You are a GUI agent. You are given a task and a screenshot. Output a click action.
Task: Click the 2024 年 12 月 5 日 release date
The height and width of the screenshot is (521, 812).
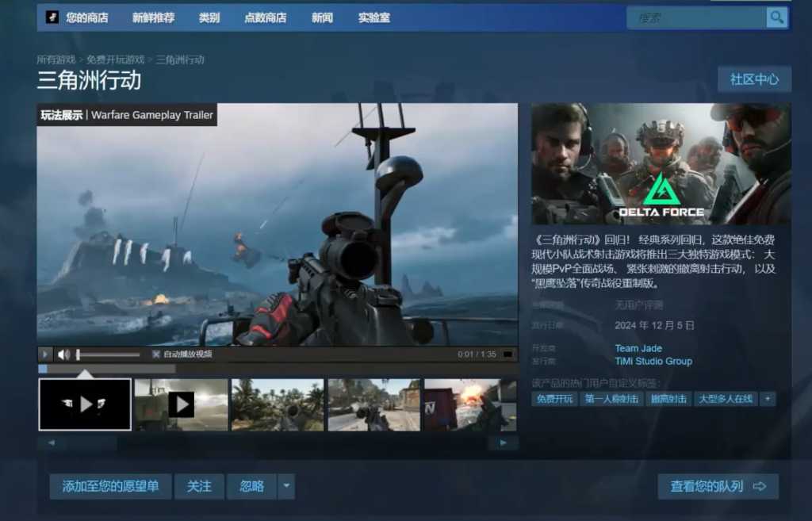(654, 325)
